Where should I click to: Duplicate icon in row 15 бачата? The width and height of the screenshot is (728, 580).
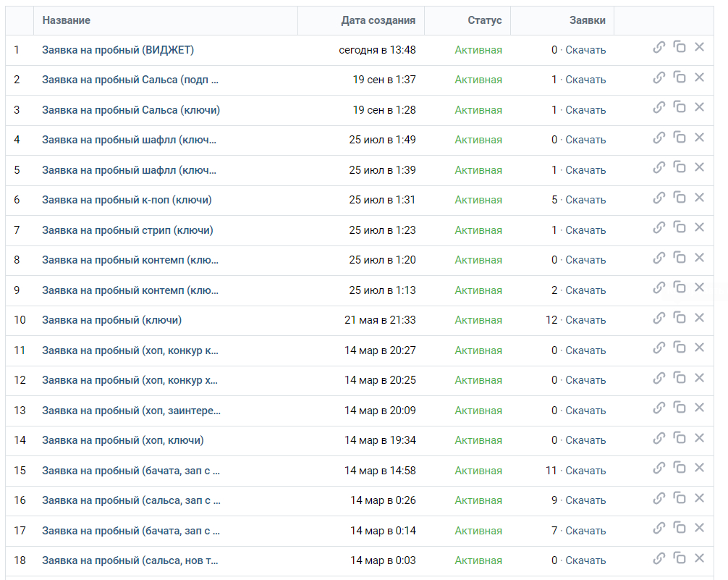click(x=680, y=468)
